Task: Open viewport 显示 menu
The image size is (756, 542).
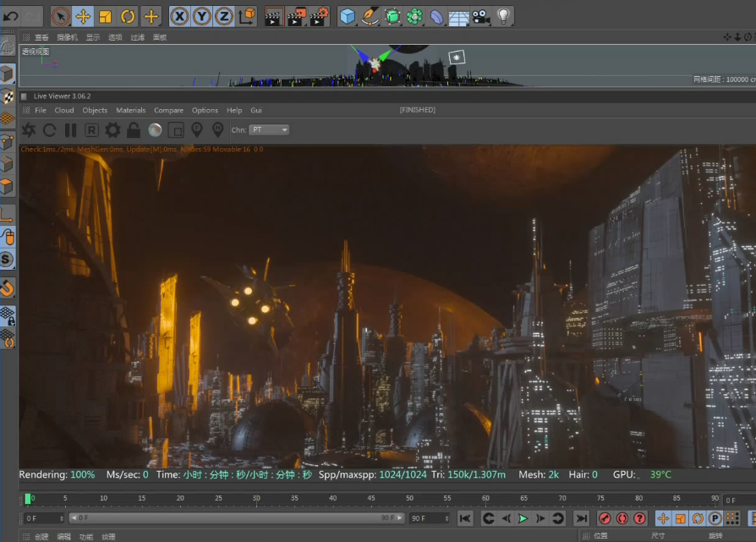Action: click(x=92, y=37)
